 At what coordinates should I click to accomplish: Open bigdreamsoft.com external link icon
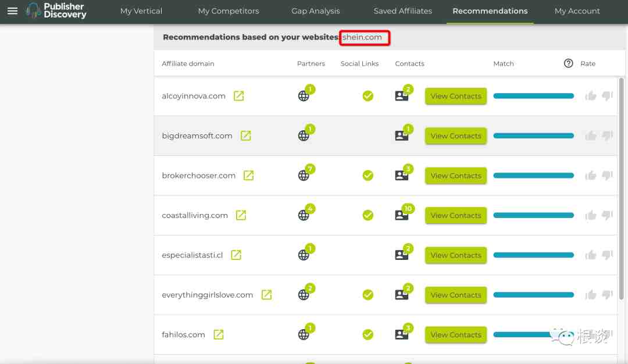pyautogui.click(x=245, y=135)
